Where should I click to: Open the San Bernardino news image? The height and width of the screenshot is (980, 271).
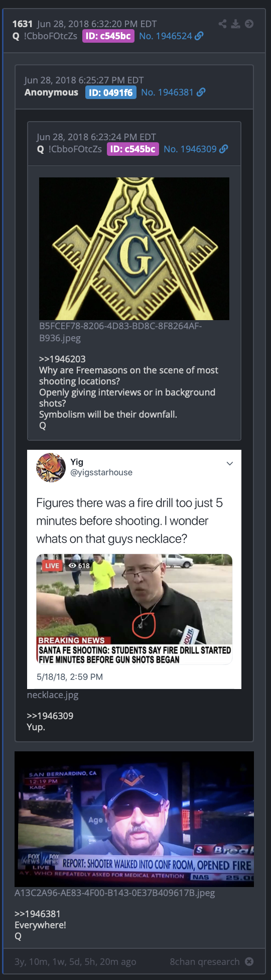pos(134,819)
